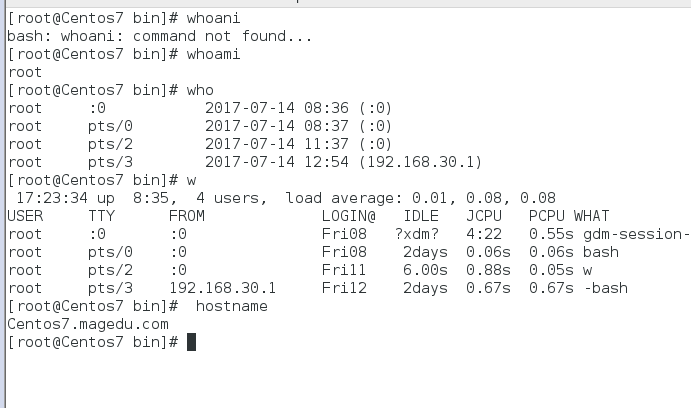Click the 'hostname' command text
This screenshot has width=691, height=408.
pos(231,306)
